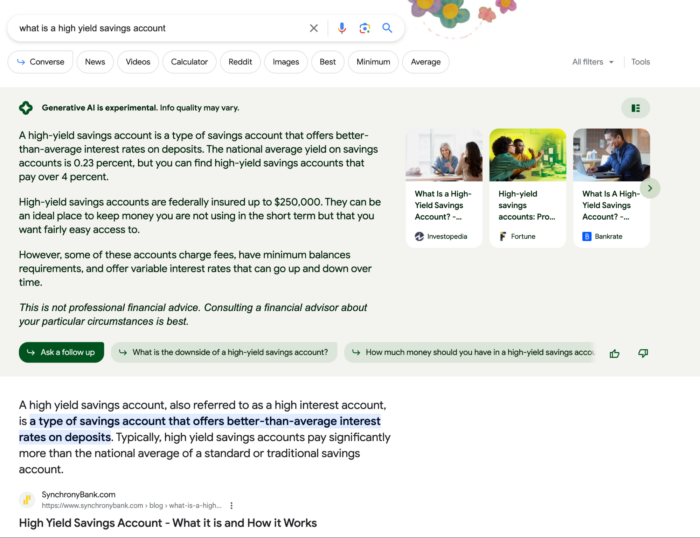Screen dimensions: 700x538
Task: Switch to the Images results tab
Action: click(x=286, y=62)
